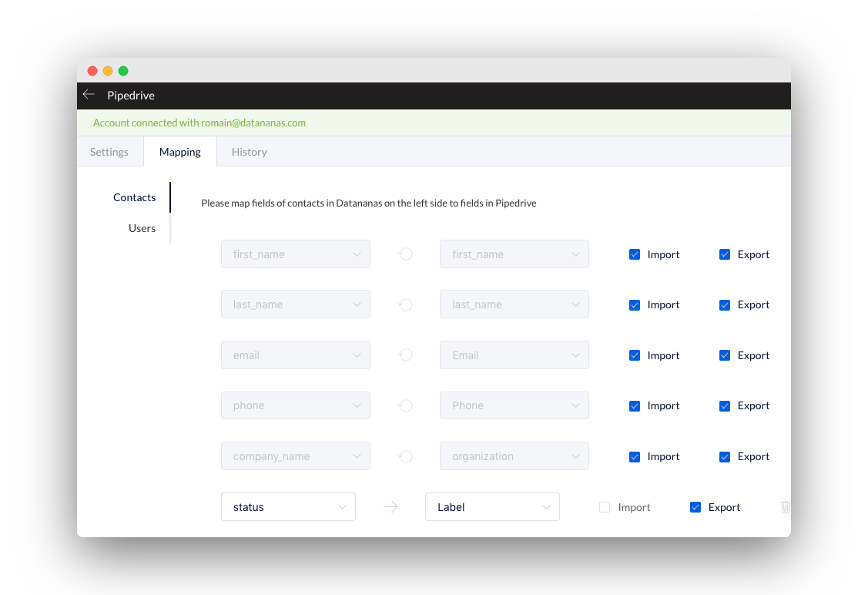Delete the status to Label mapping row
The height and width of the screenshot is (595, 868).
click(785, 507)
